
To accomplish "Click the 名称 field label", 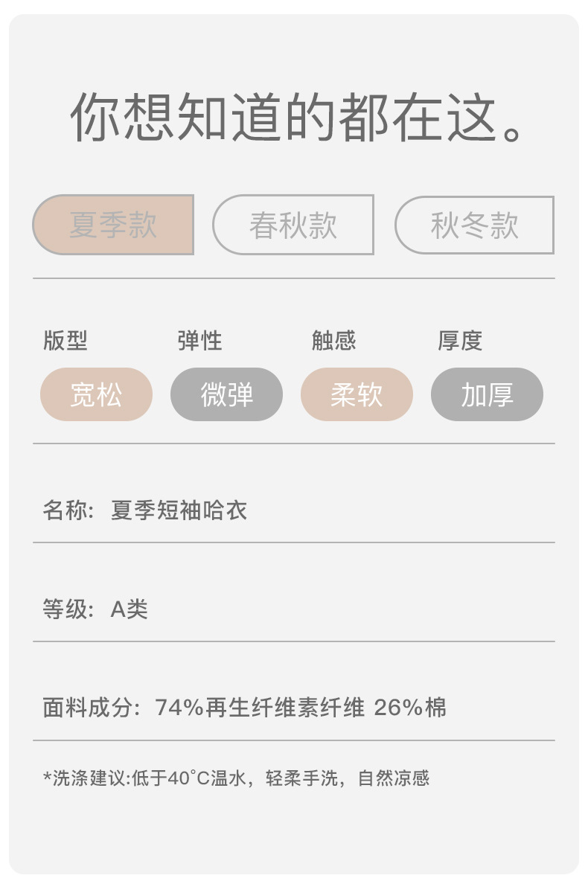I will [x=65, y=510].
